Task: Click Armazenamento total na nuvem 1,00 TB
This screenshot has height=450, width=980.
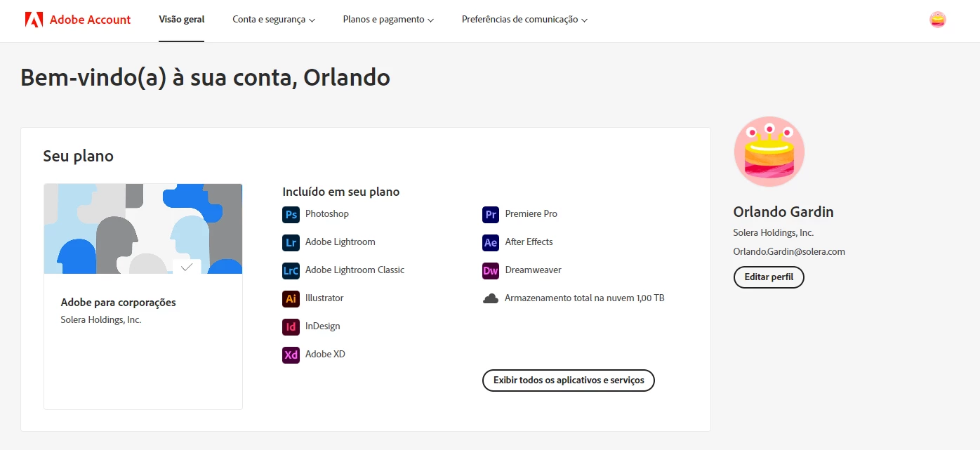Action: pyautogui.click(x=585, y=298)
